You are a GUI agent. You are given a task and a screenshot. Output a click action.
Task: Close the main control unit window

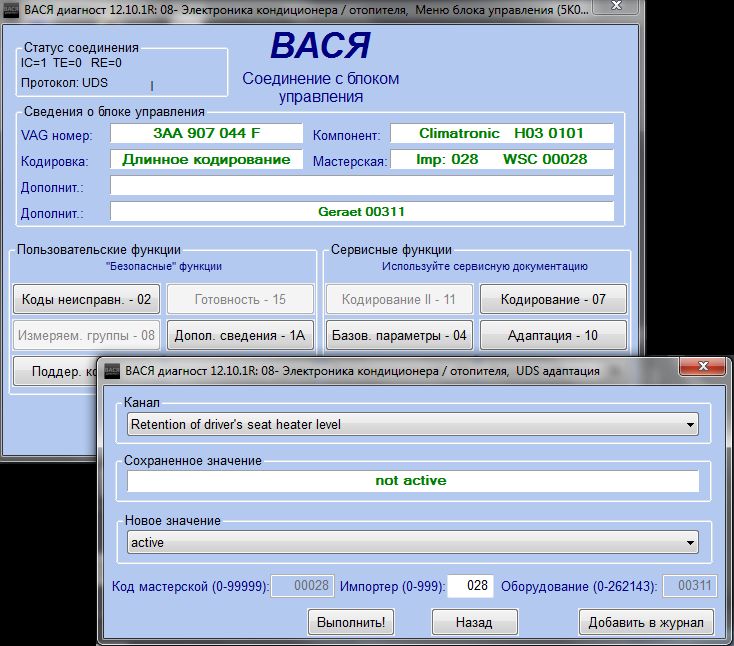pos(617,6)
